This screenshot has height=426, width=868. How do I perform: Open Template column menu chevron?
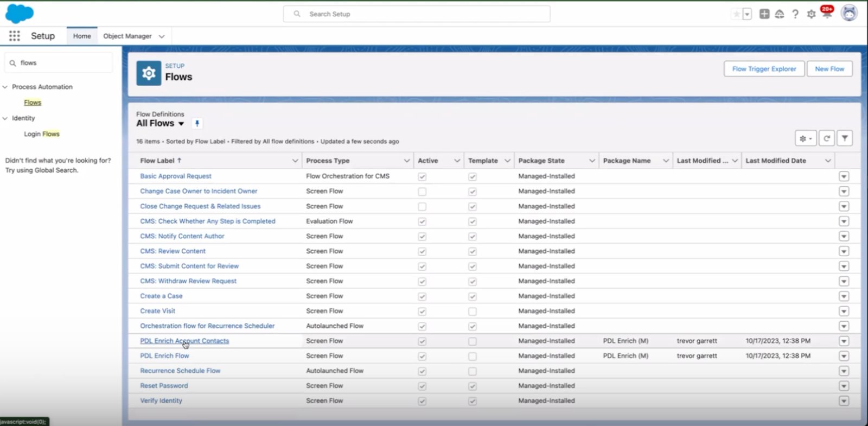pos(508,161)
